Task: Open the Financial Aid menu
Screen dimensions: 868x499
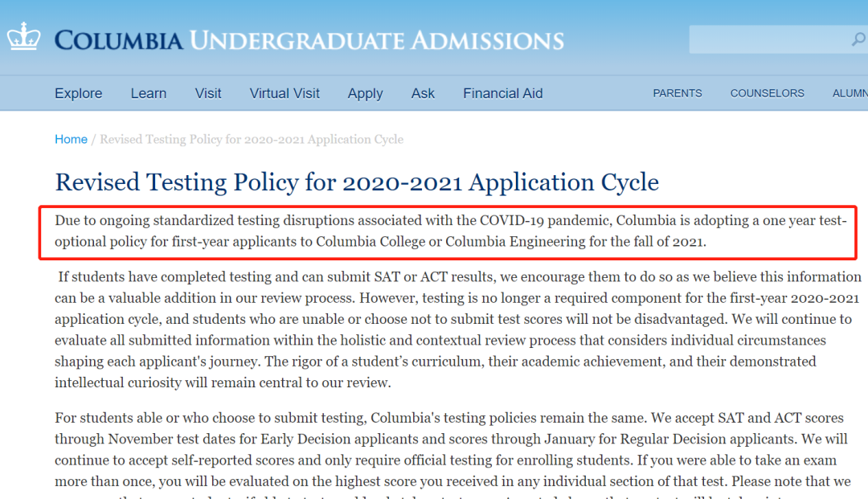Action: click(x=503, y=93)
